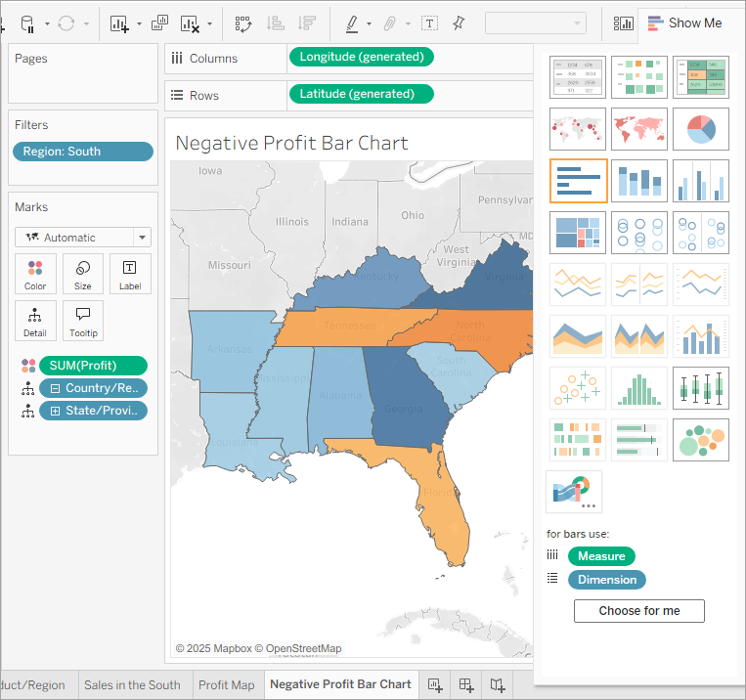Click the New Worksheet toolbar icon

pyautogui.click(x=120, y=23)
